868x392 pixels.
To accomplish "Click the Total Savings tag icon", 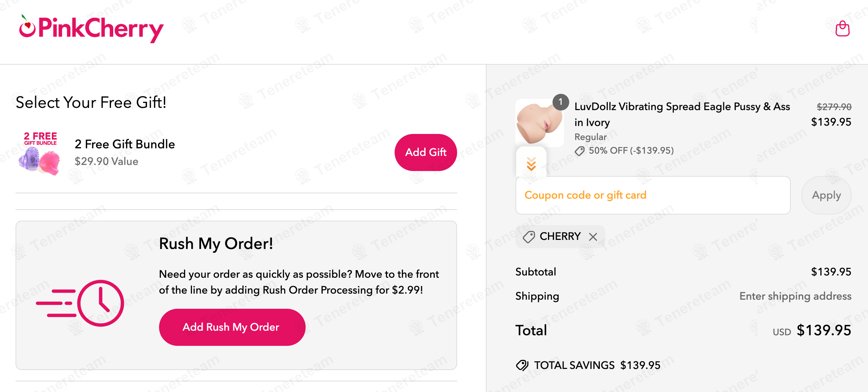I will [x=522, y=365].
